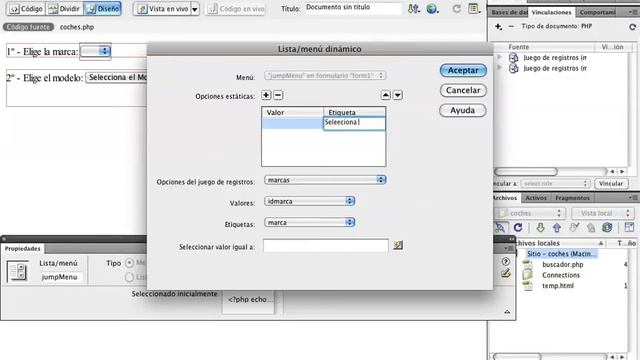Click Ayuda help button
The image size is (640, 360).
click(463, 110)
